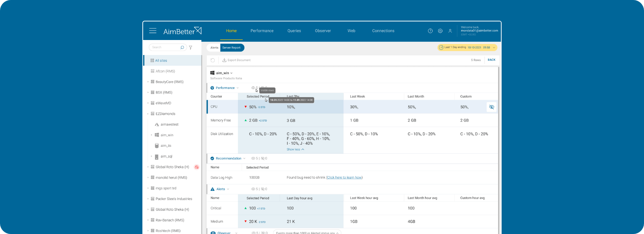Click the AimBetter logo

[182, 31]
